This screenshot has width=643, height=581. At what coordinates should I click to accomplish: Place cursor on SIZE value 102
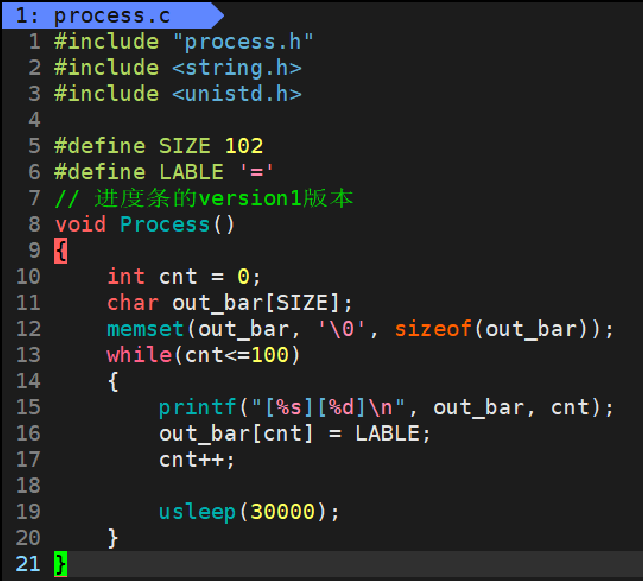pyautogui.click(x=244, y=146)
